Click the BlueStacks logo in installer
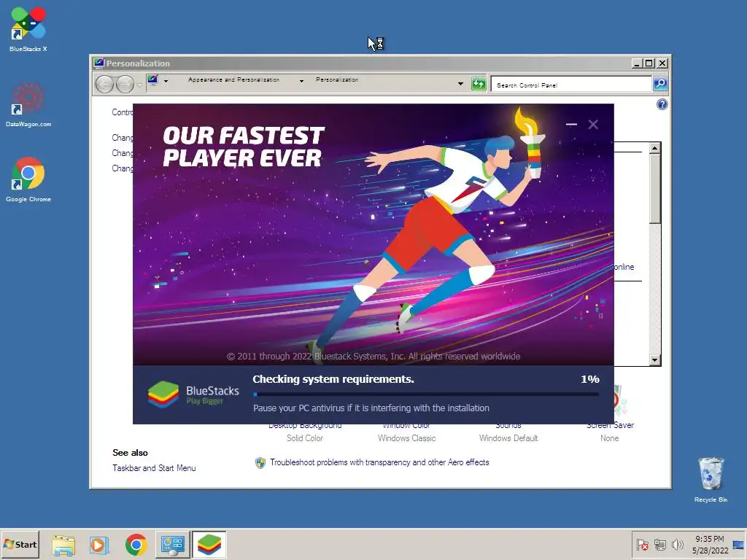 point(193,394)
